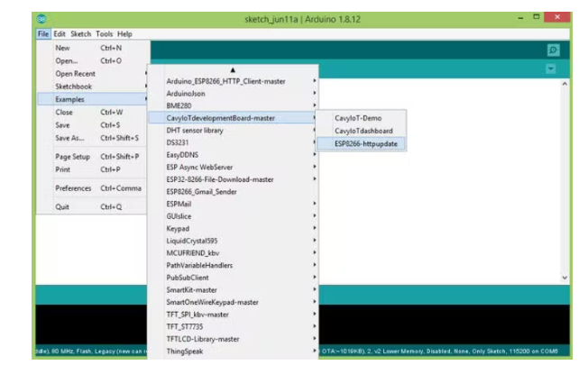Expand PathVariableHandlers examples

coord(234,265)
